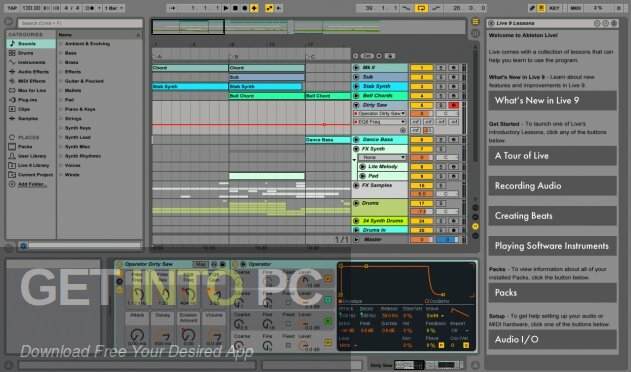Toggle the Stab Synth track activator 3
The width and height of the screenshot is (631, 372).
[421, 86]
